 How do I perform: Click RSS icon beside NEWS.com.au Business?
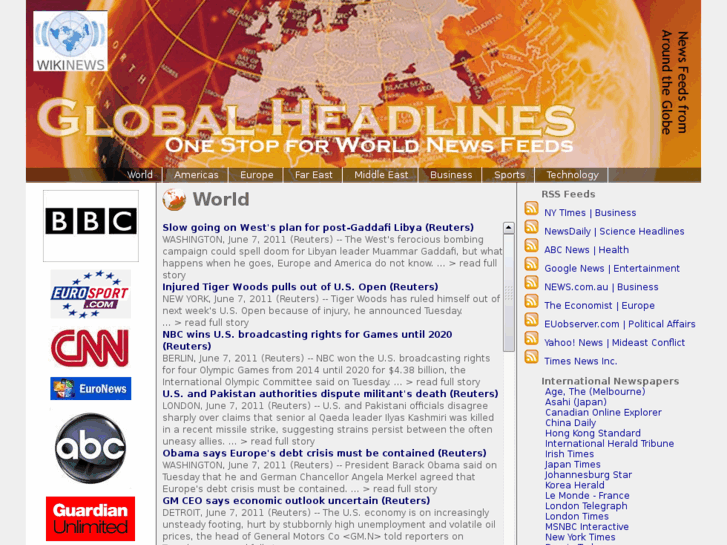(x=531, y=282)
